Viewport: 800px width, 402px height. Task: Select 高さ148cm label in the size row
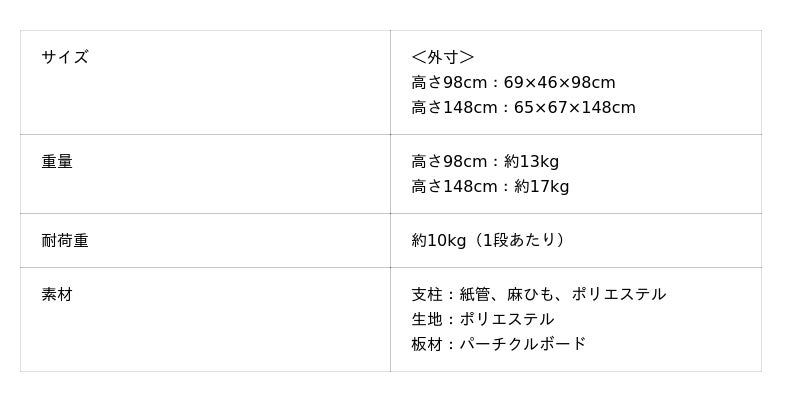point(454,108)
